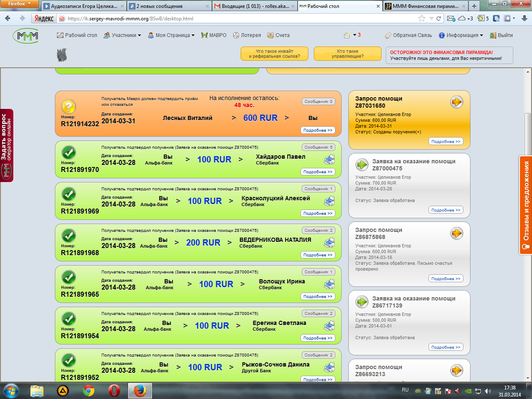Click Подробнее on request Z86875868
Viewport: 532px width, 399px height.
tap(446, 278)
